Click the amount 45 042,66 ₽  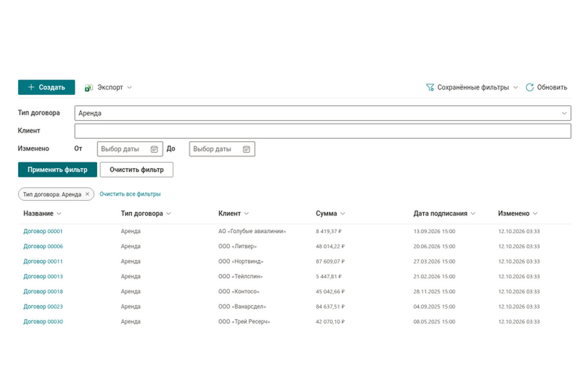330,292
